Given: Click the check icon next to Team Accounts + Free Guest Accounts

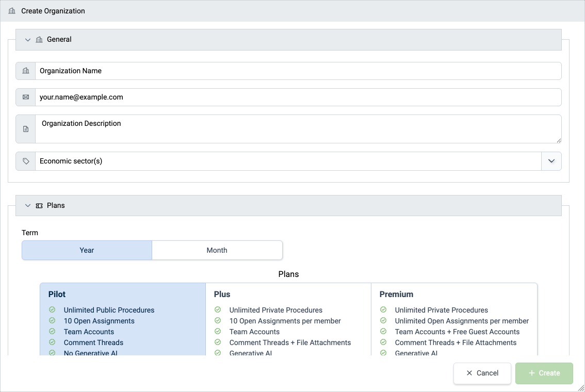Looking at the screenshot, I should pyautogui.click(x=383, y=331).
